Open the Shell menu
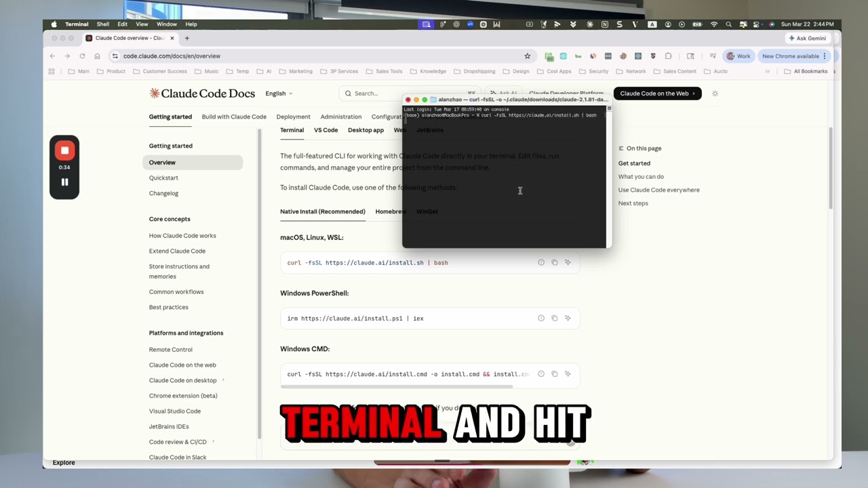 pyautogui.click(x=102, y=24)
